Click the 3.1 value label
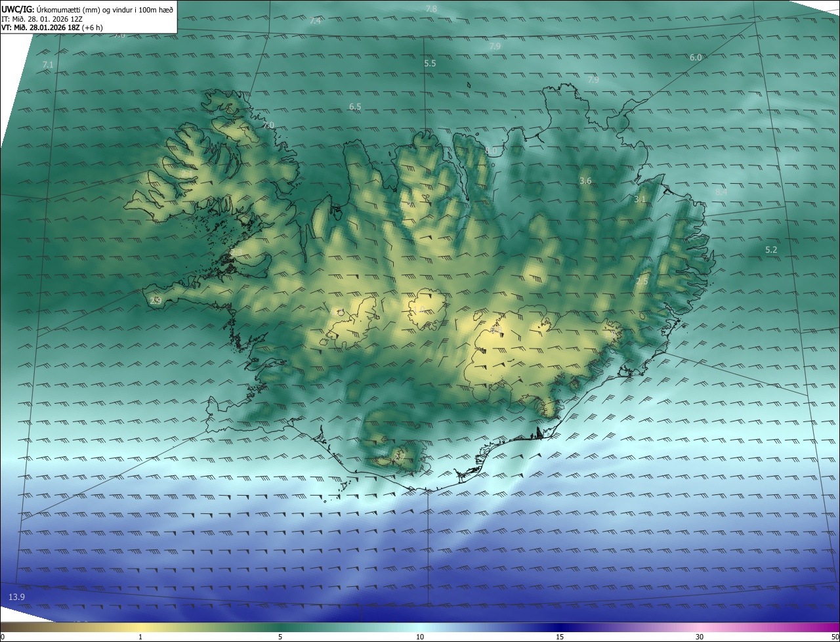Screen dimensions: 840x642 click(x=640, y=199)
